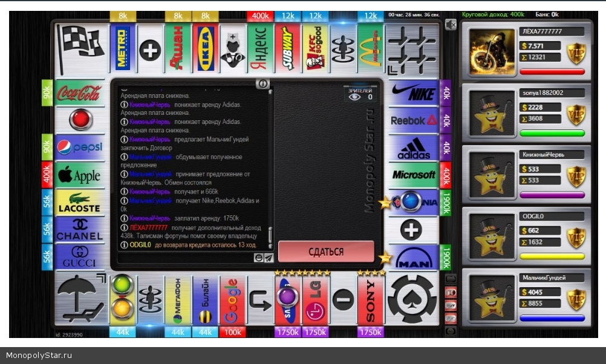Image resolution: width=606 pixels, height=364 pixels.
Task: Select the McDonald's board cell
Action: (x=370, y=48)
